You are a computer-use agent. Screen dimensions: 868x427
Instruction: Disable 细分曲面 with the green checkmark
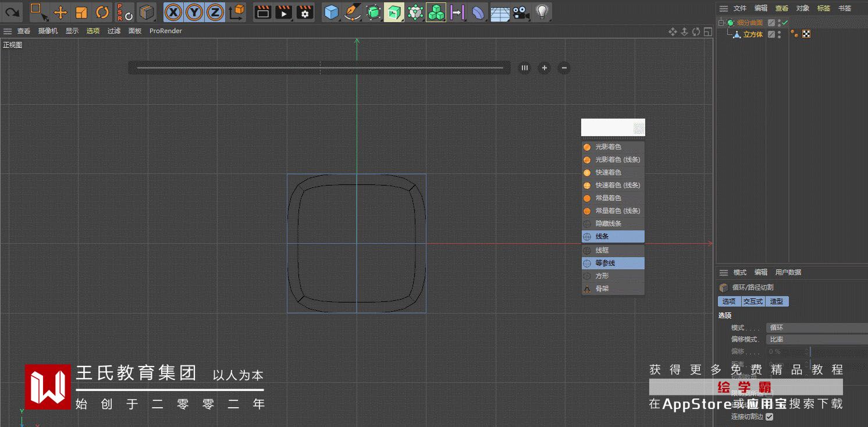point(785,23)
